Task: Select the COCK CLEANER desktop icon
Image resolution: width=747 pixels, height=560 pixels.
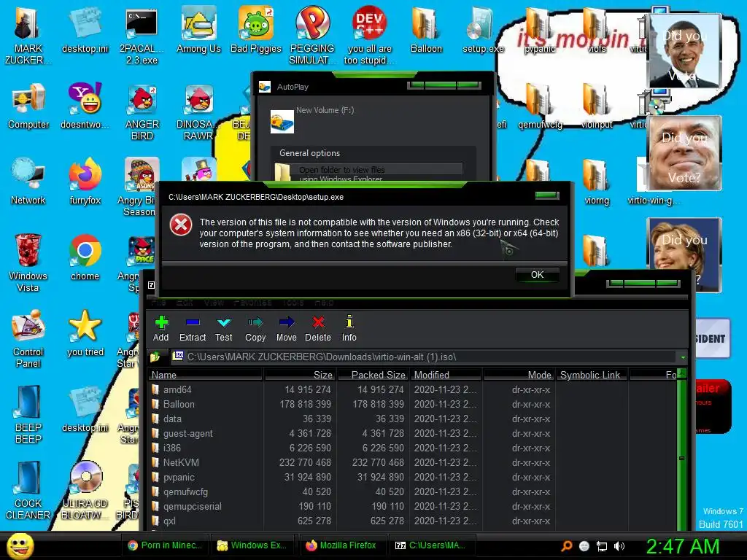Action: [28, 490]
